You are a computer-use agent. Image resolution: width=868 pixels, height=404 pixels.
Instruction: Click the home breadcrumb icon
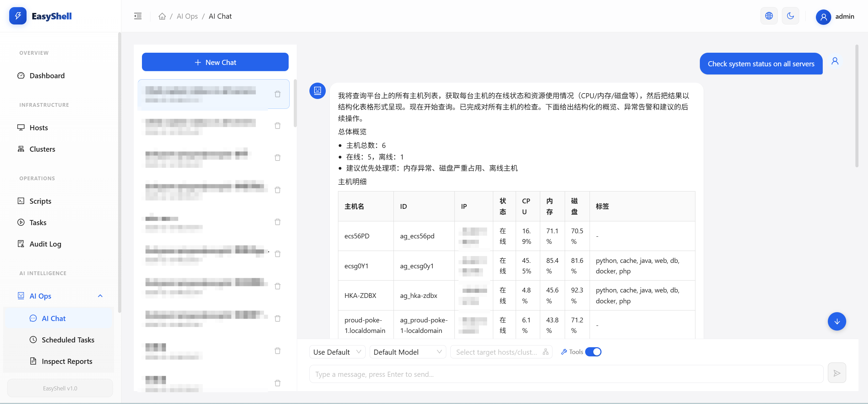coord(162,16)
